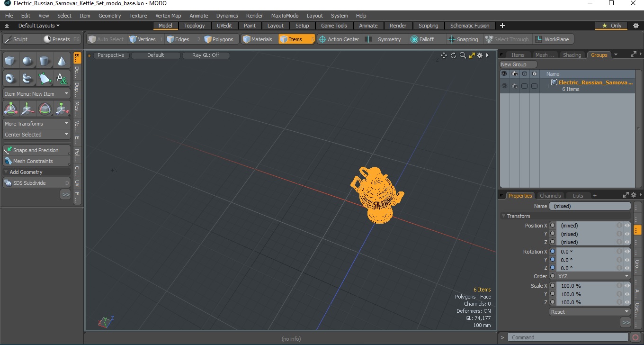The image size is (644, 345).
Task: Activate the Transform tool icon
Action: point(10,109)
